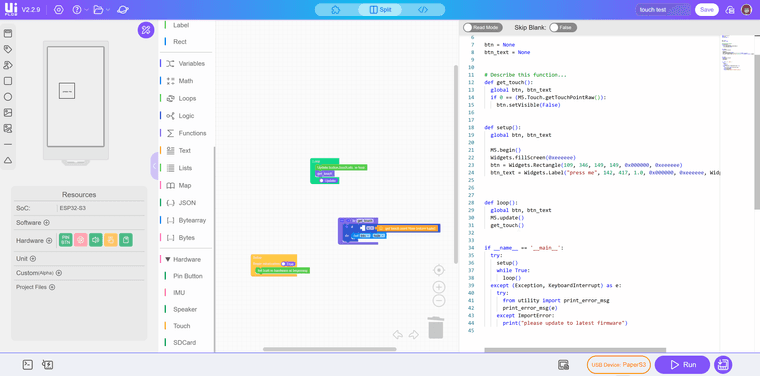Click the purple tools icon above the device preview

point(146,30)
